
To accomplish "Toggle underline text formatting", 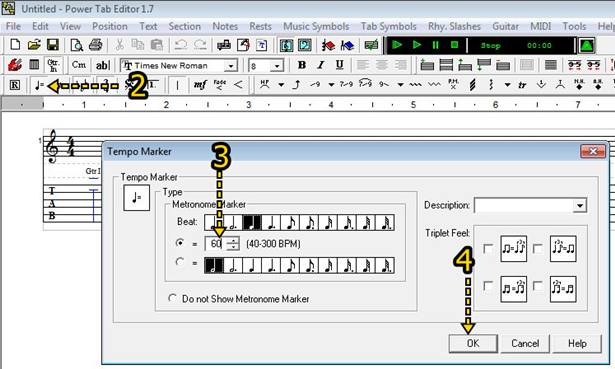I will [x=340, y=65].
